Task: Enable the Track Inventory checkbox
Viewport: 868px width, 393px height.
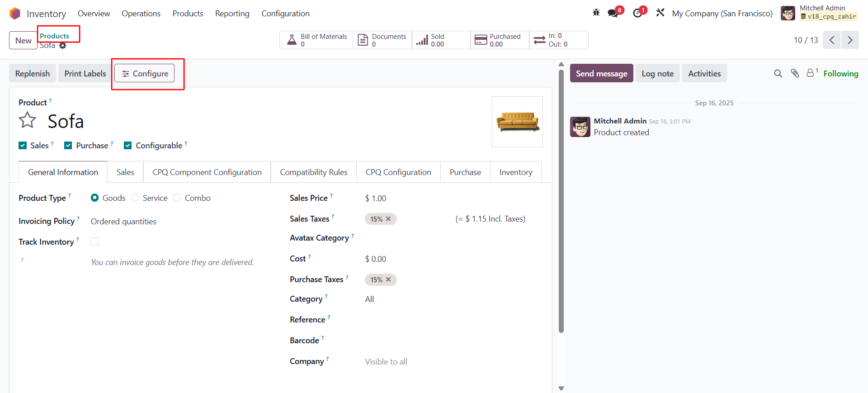Action: tap(94, 241)
